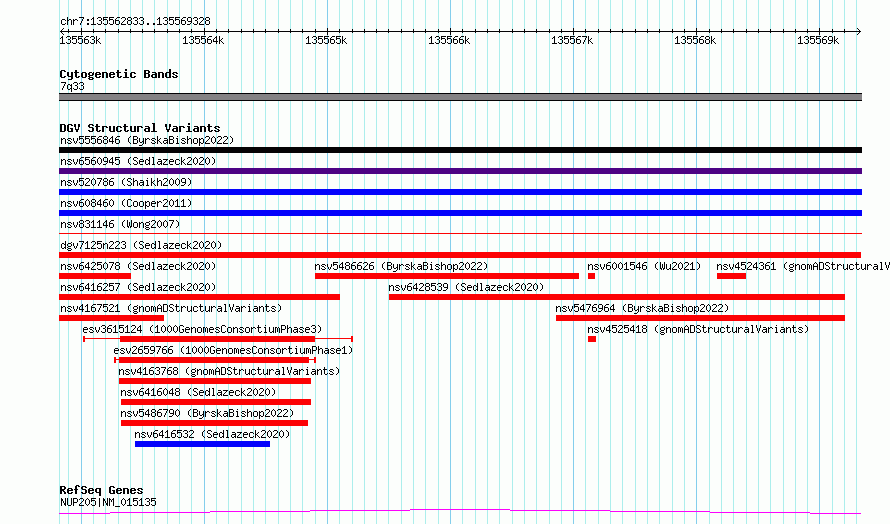Viewport: 890px width, 524px height.
Task: Click the nsv4524361 gnomAD label text
Action: tap(803, 266)
